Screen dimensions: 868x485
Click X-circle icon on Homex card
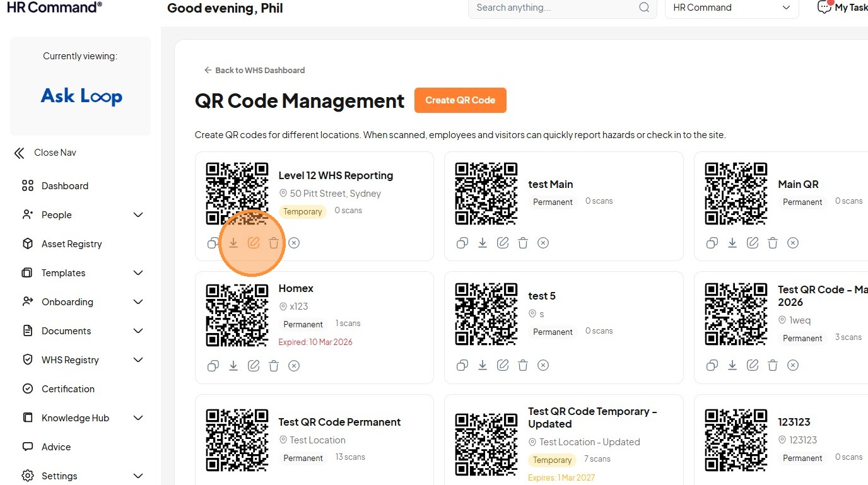[294, 366]
